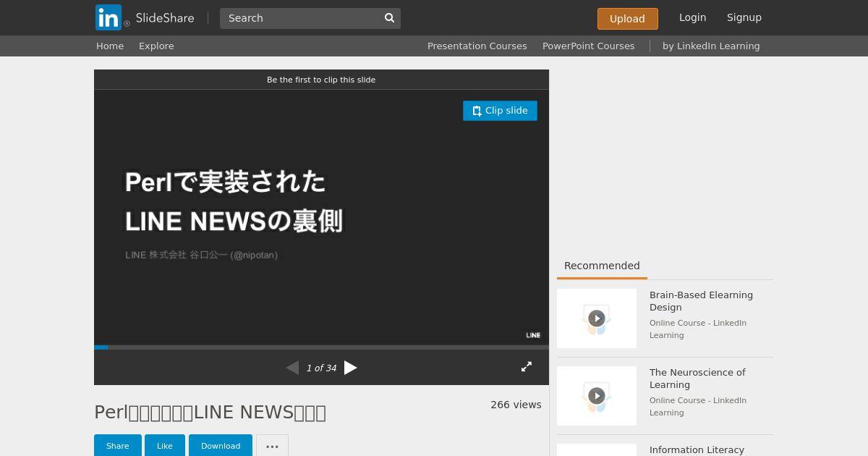Open the Signup link
Viewport: 868px width, 456px height.
pyautogui.click(x=744, y=17)
